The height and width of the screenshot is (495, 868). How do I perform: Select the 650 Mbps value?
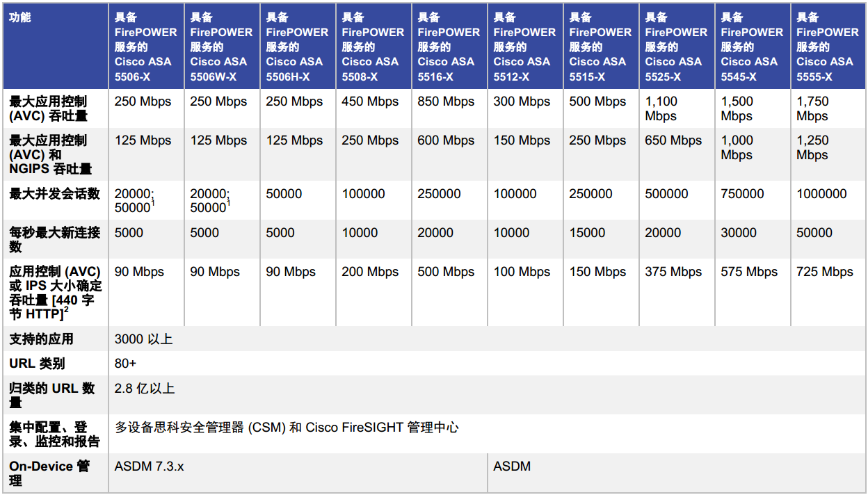click(674, 140)
